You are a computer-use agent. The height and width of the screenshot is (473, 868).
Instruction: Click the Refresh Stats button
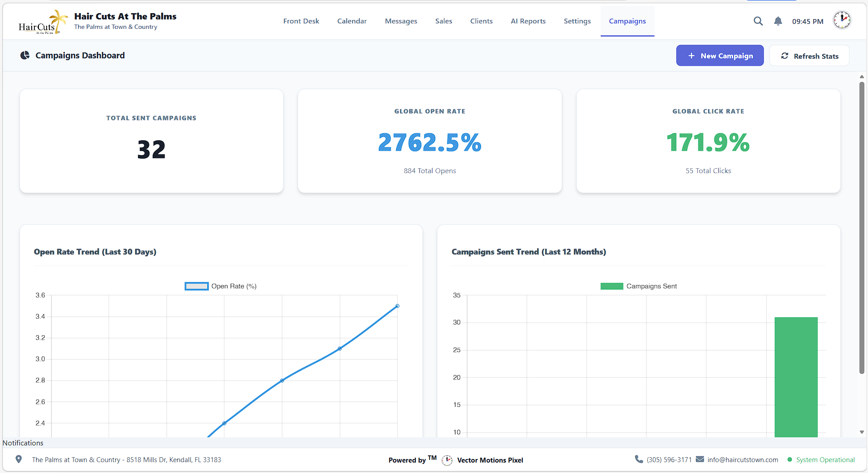tap(809, 55)
